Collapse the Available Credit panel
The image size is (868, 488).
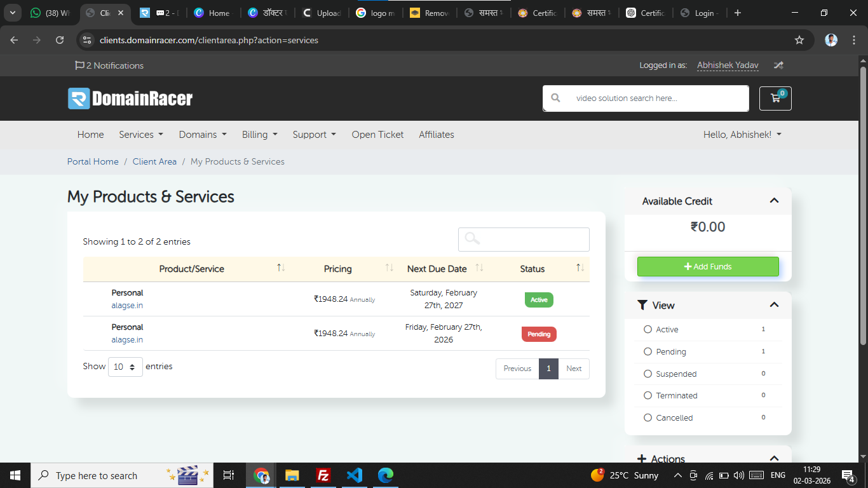coord(774,201)
